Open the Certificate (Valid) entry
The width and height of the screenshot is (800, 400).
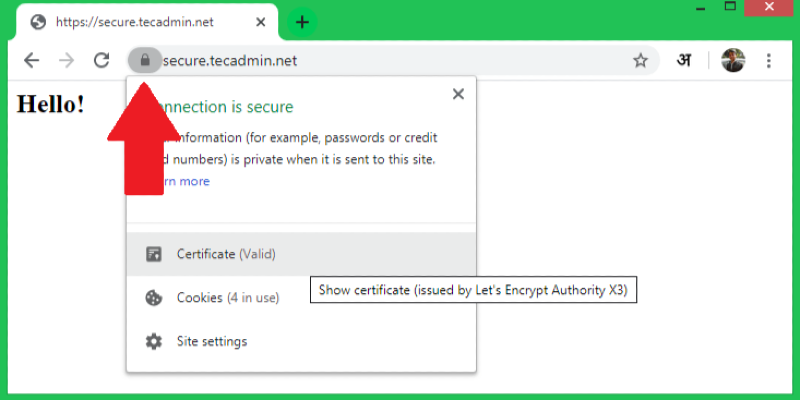pyautogui.click(x=225, y=254)
